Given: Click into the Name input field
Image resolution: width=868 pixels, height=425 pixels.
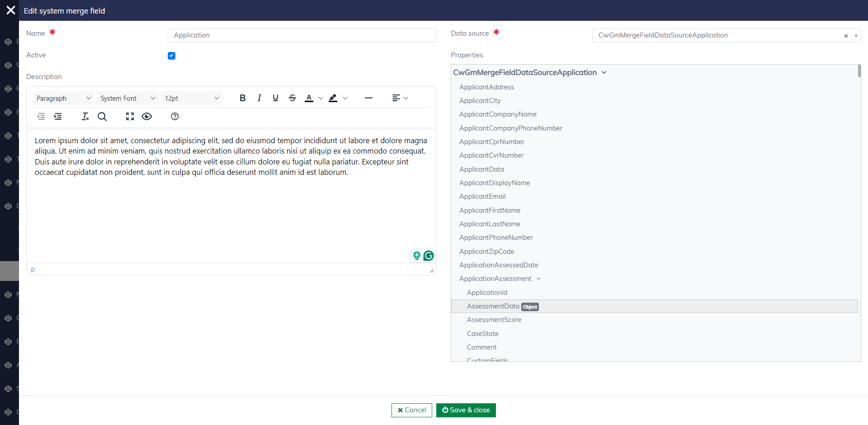Looking at the screenshot, I should coord(302,35).
